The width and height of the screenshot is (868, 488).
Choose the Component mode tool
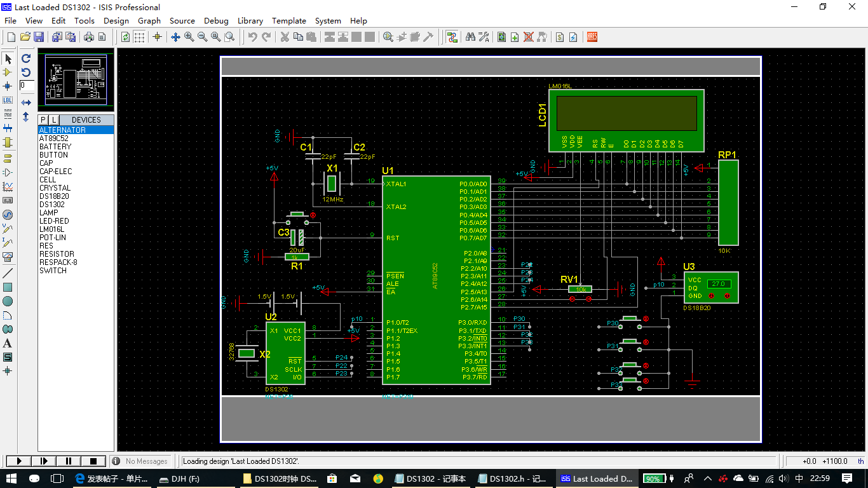[8, 72]
